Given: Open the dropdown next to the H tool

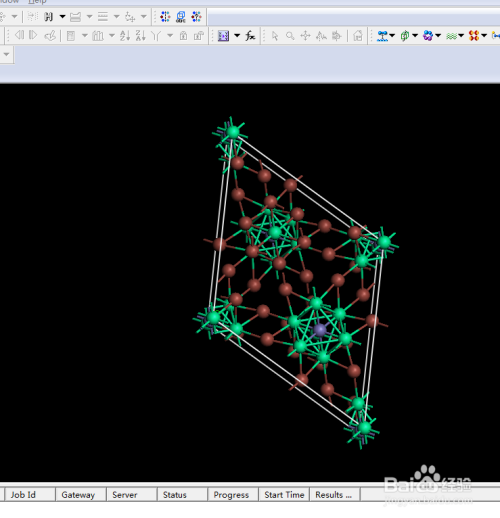Looking at the screenshot, I should click(x=62, y=16).
